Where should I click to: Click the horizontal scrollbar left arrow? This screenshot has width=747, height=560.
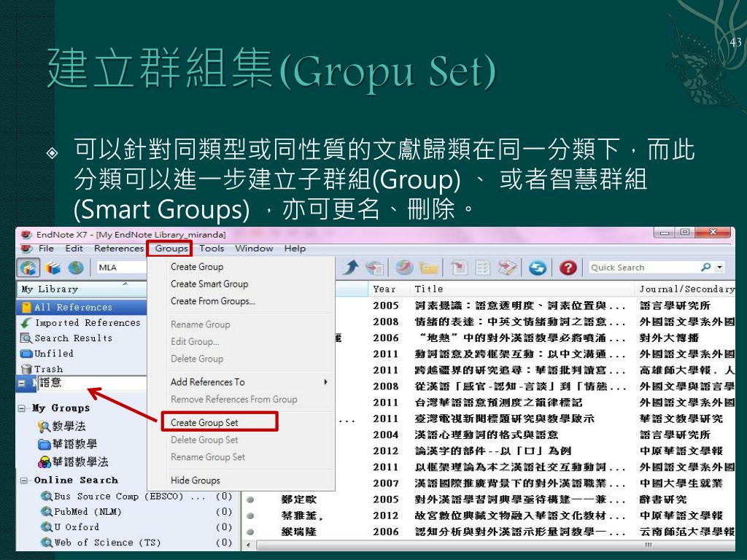(x=248, y=545)
